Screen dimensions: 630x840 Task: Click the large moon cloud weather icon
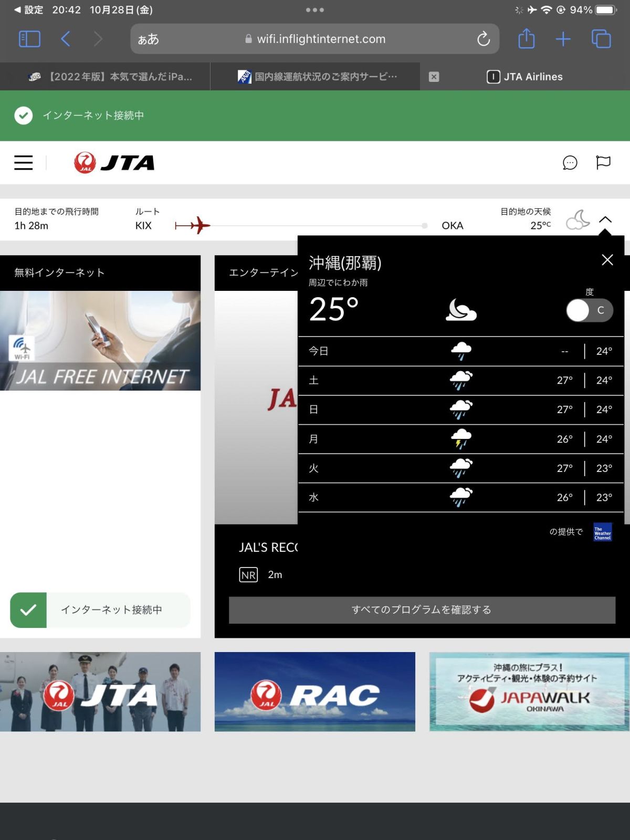click(x=461, y=310)
